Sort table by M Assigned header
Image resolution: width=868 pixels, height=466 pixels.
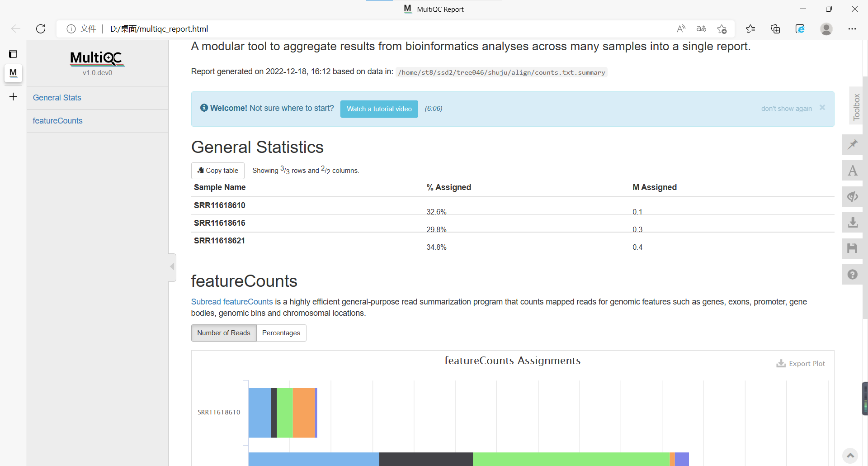(655, 187)
